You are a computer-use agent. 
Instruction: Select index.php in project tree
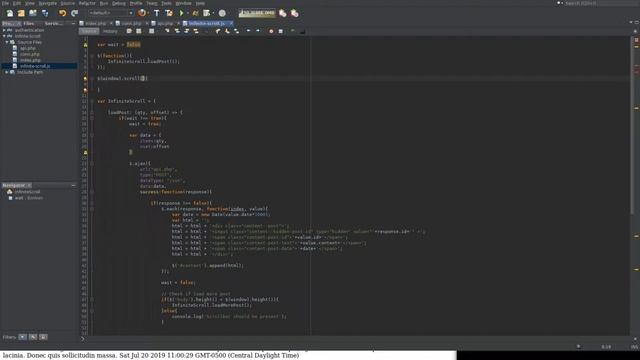pos(30,60)
